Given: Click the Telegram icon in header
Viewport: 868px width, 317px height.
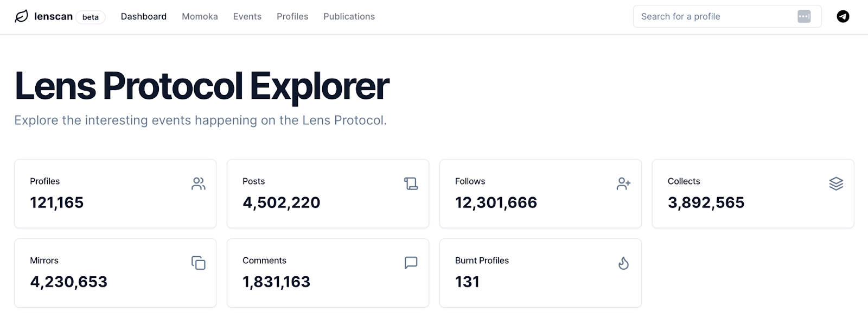Looking at the screenshot, I should [x=843, y=16].
